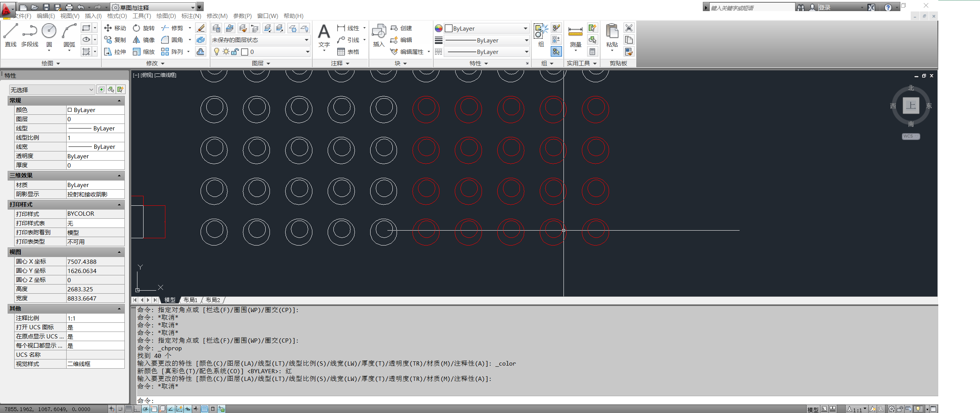Image resolution: width=980 pixels, height=413 pixels.
Task: Toggle lineweight display in status bar
Action: (x=196, y=409)
